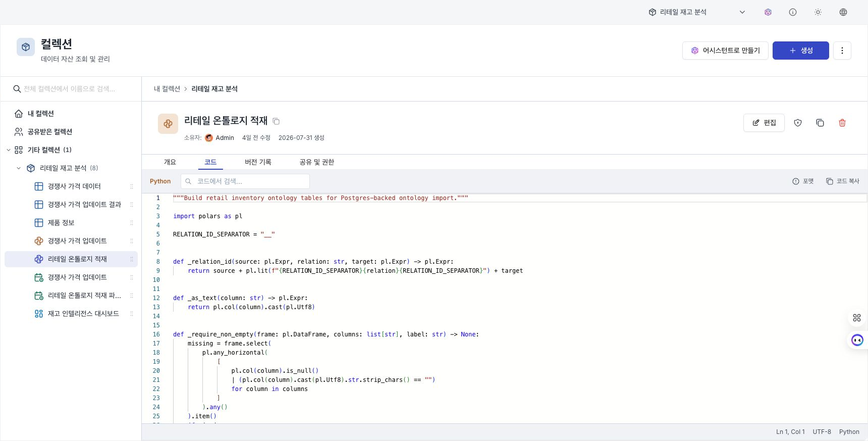Viewport: 868px width, 441px height.
Task: Click drag handle beside 경쟁사 가격 데이터
Action: [x=132, y=186]
